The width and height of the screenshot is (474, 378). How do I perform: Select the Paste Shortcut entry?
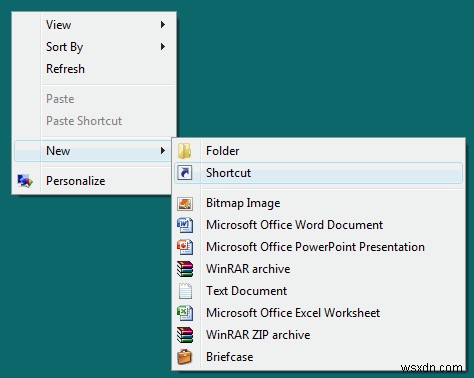click(x=93, y=121)
